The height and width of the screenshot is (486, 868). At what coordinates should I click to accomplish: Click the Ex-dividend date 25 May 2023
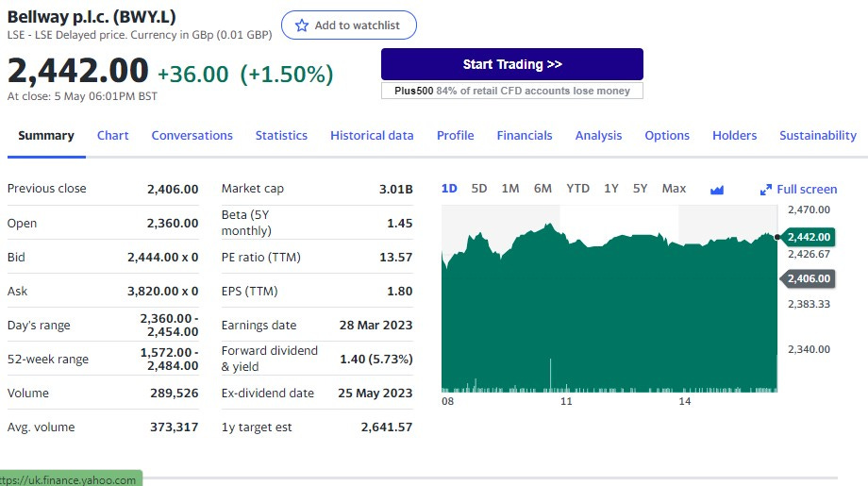376,393
